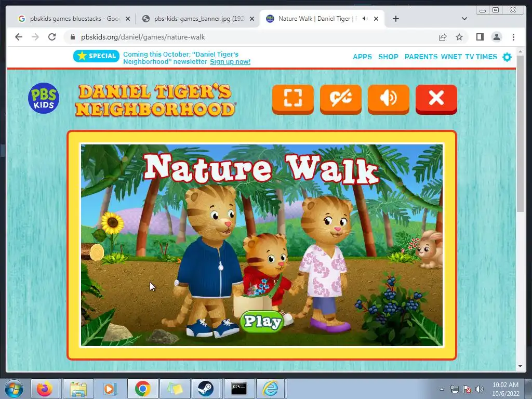Start the game with green Play button
532x399 pixels.
(262, 321)
